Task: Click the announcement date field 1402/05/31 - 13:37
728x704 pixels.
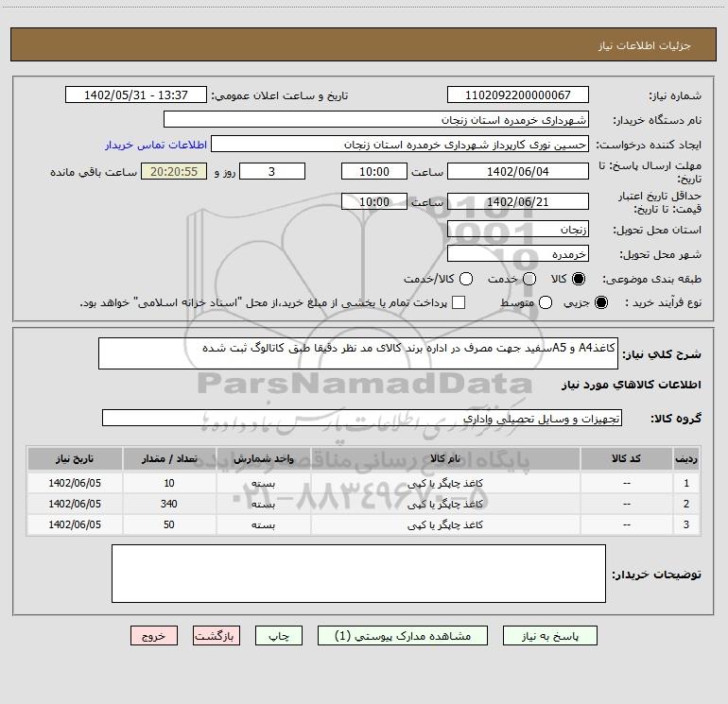Action: click(x=136, y=94)
